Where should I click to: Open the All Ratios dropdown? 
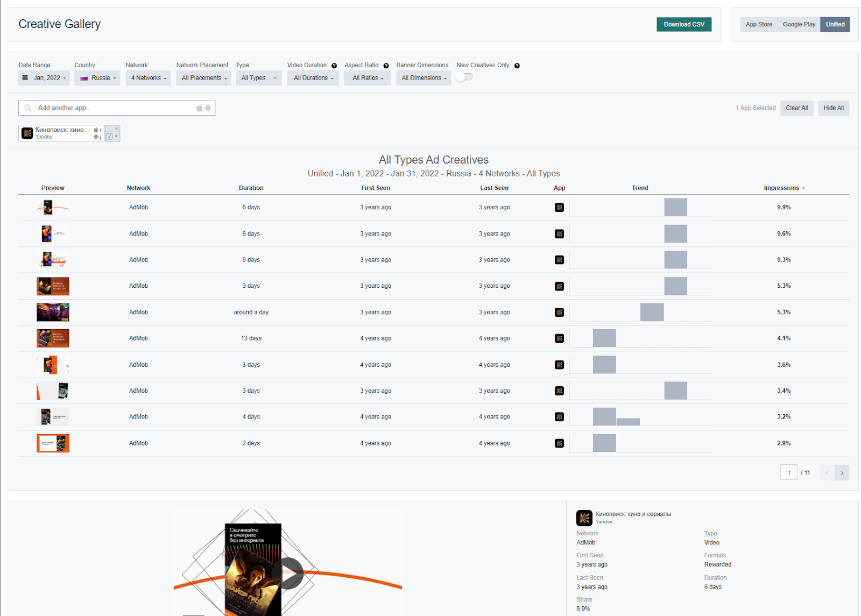point(368,78)
